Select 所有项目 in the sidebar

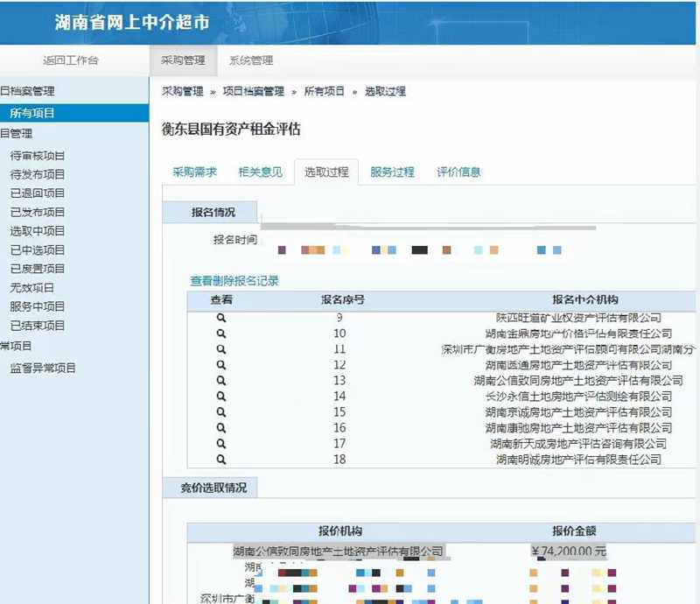click(32, 113)
